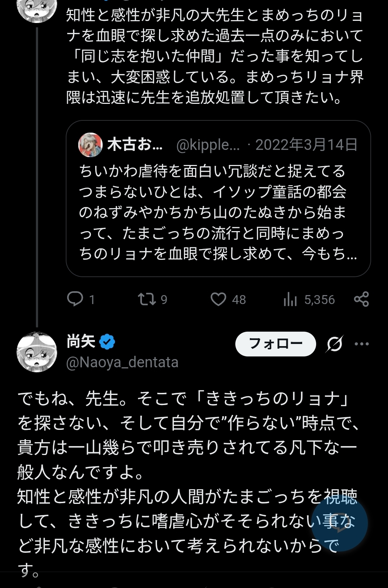388x588 pixels.
Task: Open the three-dot more options menu
Action: (x=361, y=344)
